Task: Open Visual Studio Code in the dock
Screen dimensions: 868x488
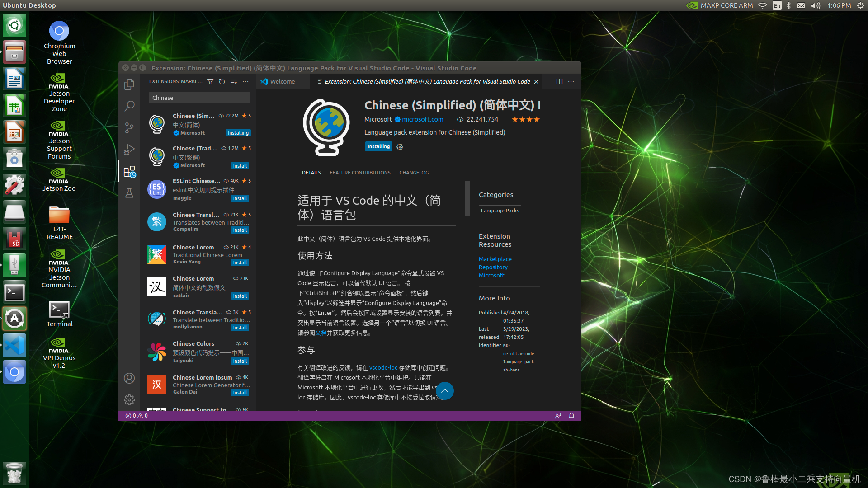Action: point(14,346)
